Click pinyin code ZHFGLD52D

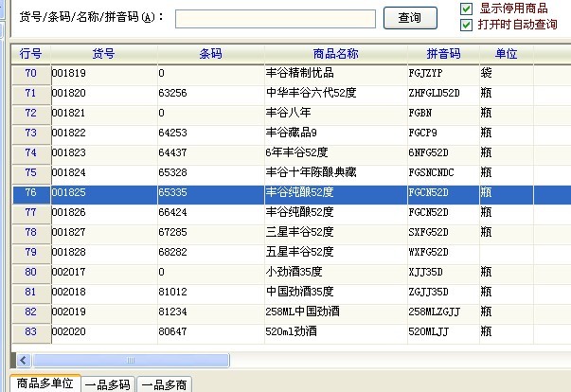pyautogui.click(x=434, y=93)
